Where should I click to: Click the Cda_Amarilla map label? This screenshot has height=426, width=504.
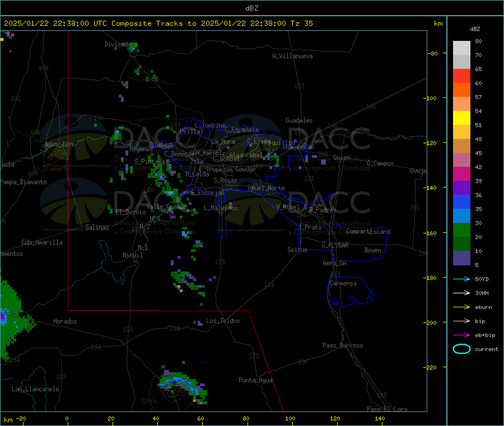click(43, 242)
